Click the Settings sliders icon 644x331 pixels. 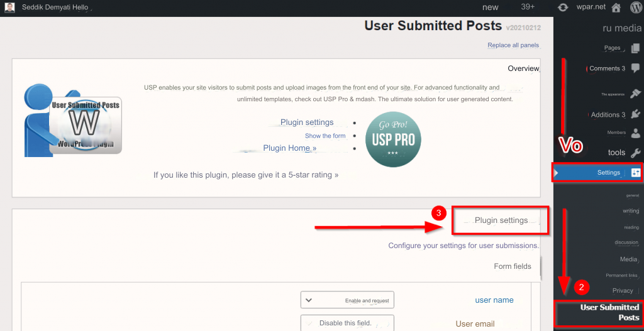pyautogui.click(x=635, y=173)
